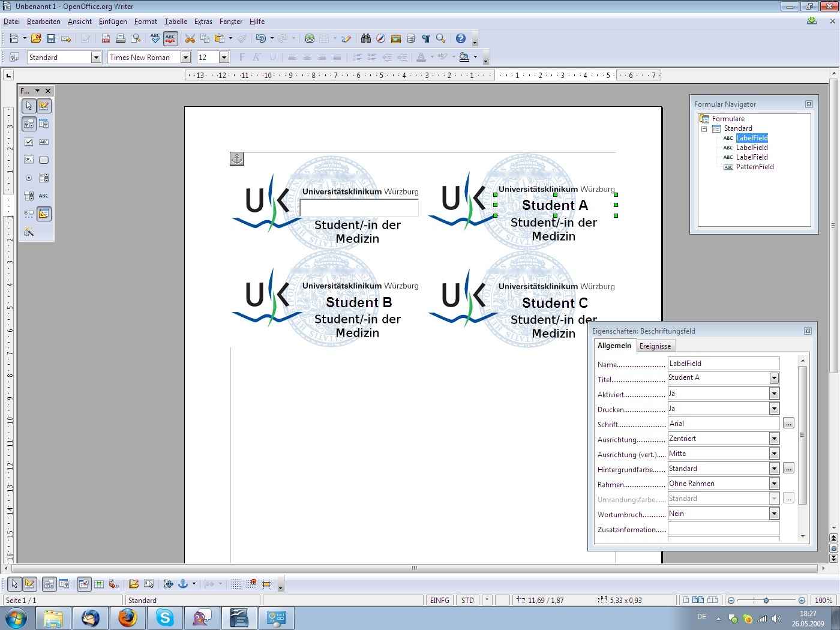Open Find and Replace binoculars icon
The height and width of the screenshot is (630, 840).
[366, 38]
